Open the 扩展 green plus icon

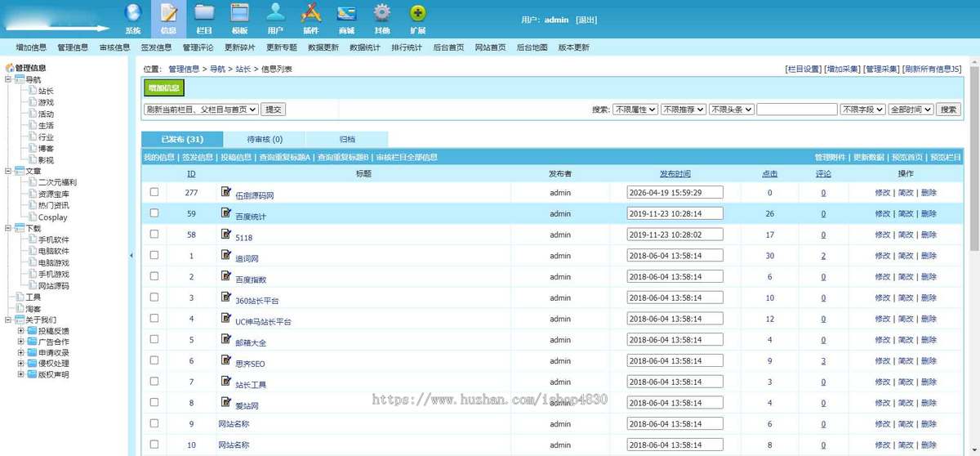pos(417,13)
